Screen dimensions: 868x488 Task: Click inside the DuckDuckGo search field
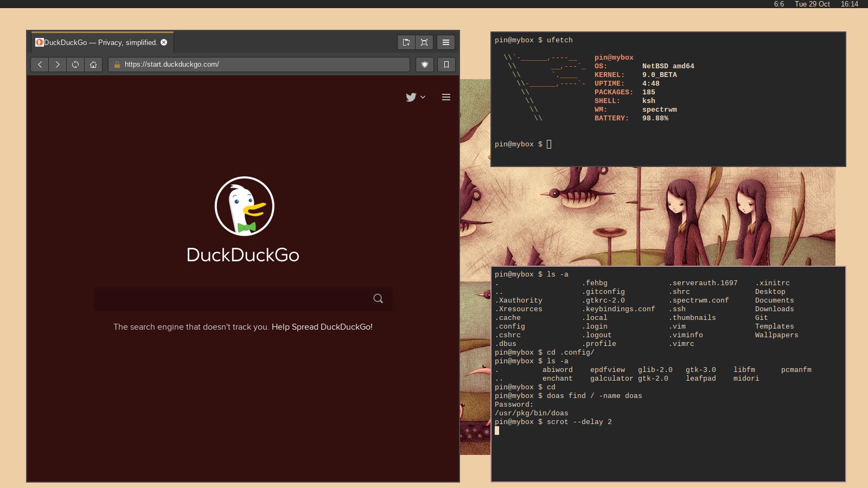tap(233, 299)
